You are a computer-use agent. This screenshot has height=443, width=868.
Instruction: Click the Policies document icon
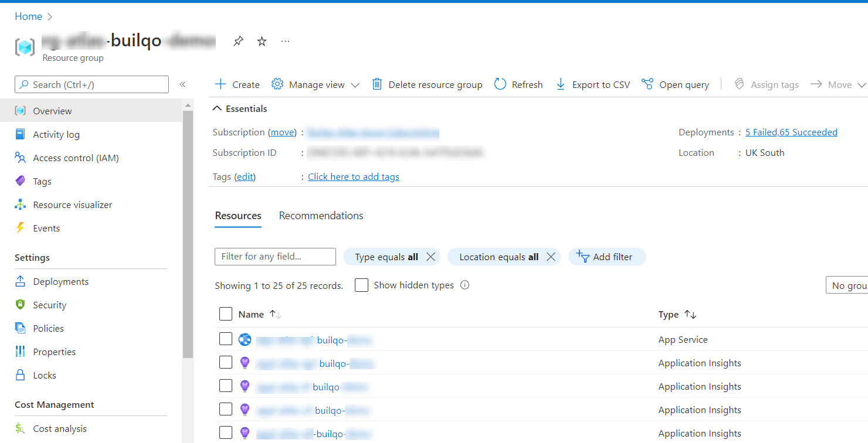pos(21,328)
